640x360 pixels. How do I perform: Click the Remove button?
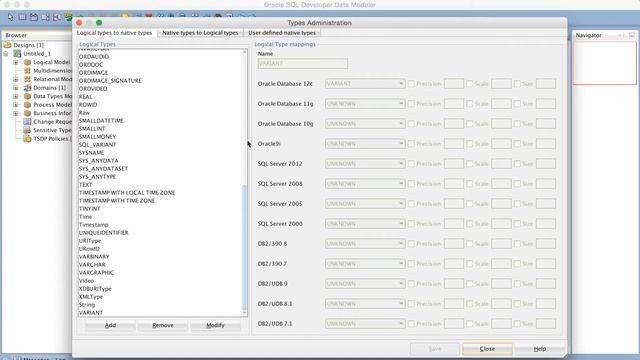pos(163,325)
